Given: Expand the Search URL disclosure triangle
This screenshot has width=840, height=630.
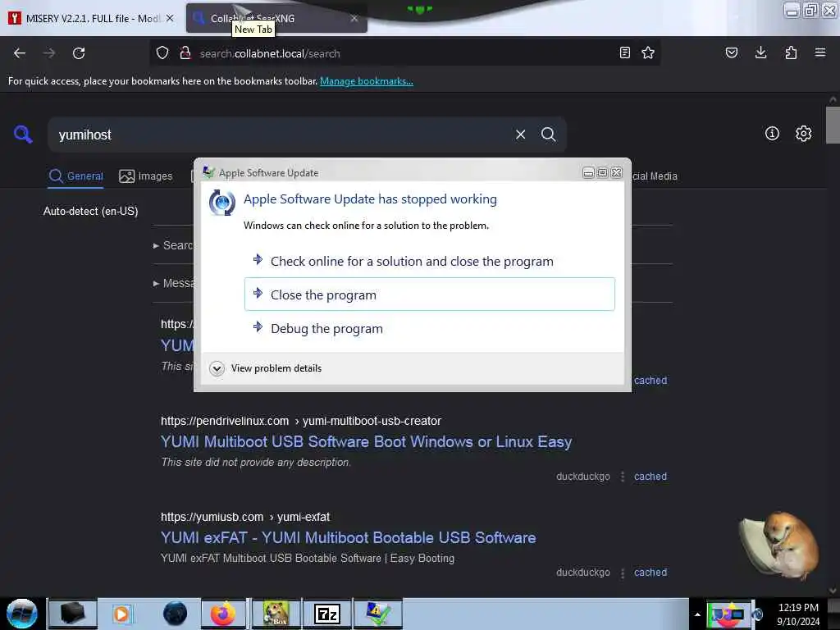Looking at the screenshot, I should (156, 245).
